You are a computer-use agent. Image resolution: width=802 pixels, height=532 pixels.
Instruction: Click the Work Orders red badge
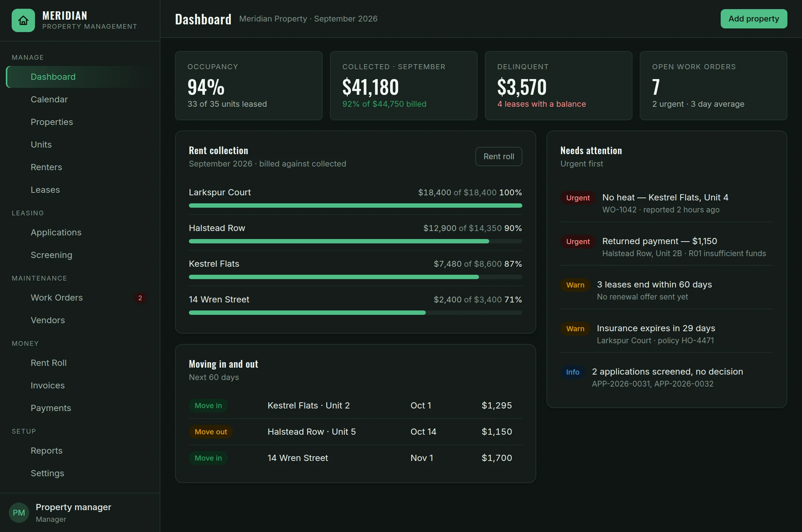[140, 298]
